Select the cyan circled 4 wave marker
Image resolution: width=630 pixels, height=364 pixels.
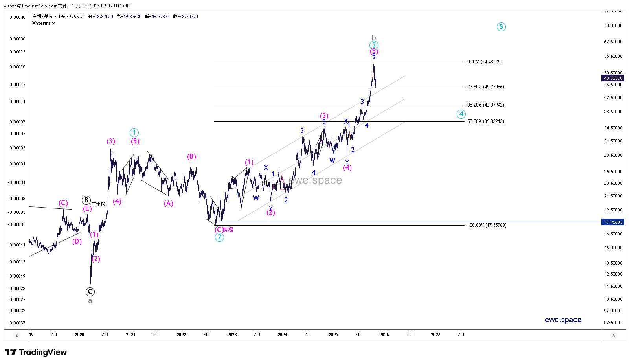[x=461, y=114]
